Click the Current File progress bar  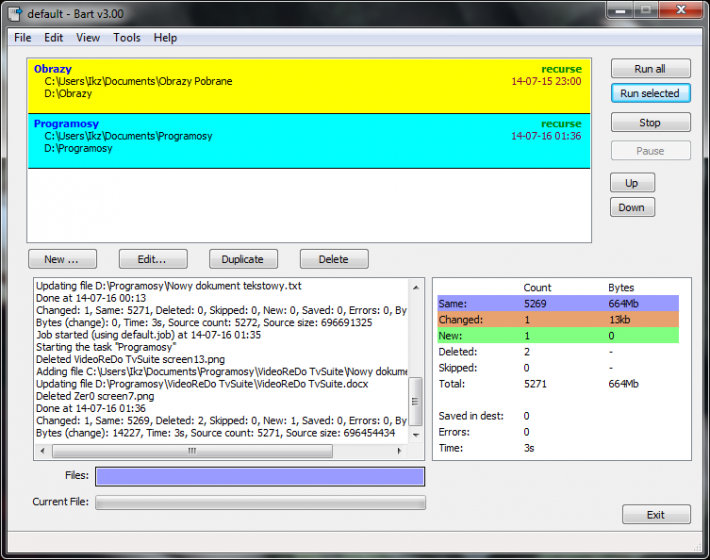(x=260, y=503)
